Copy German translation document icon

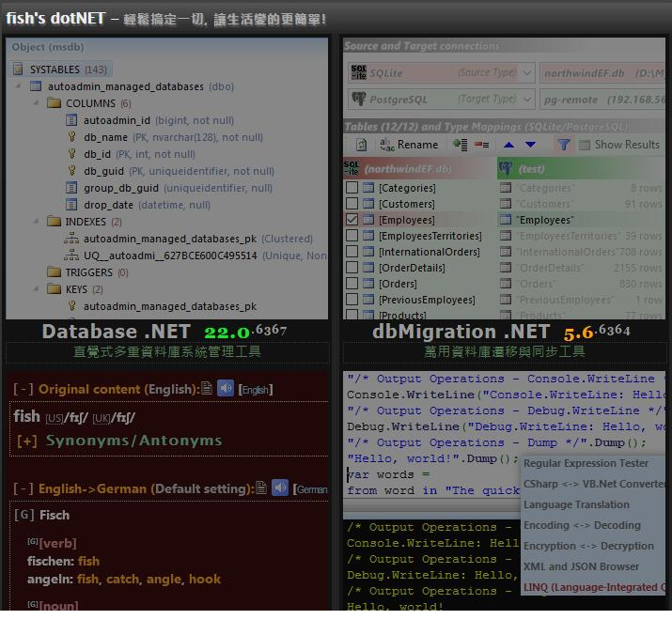point(261,488)
